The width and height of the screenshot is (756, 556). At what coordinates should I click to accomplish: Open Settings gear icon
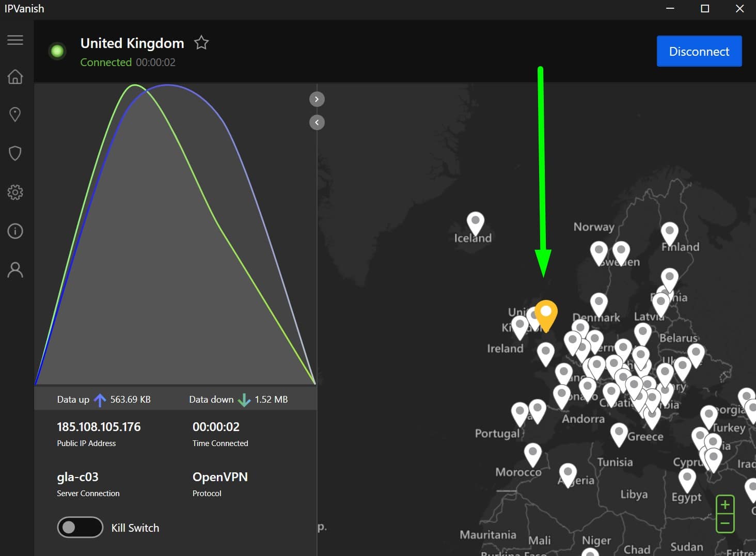[x=15, y=192]
